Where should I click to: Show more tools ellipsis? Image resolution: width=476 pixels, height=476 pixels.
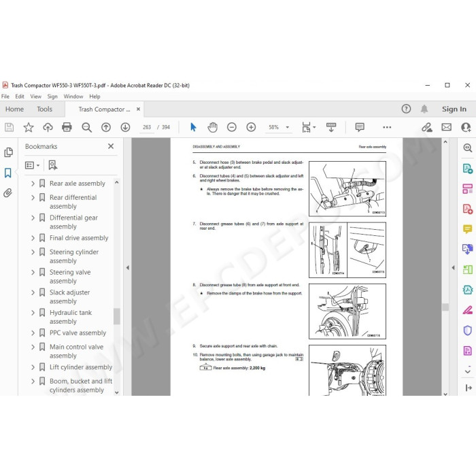pyautogui.click(x=387, y=127)
